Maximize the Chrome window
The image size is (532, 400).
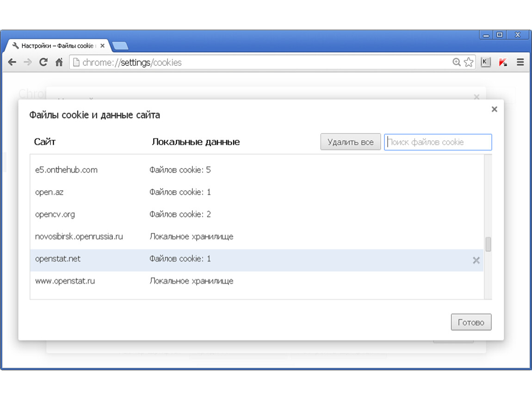tap(500, 35)
